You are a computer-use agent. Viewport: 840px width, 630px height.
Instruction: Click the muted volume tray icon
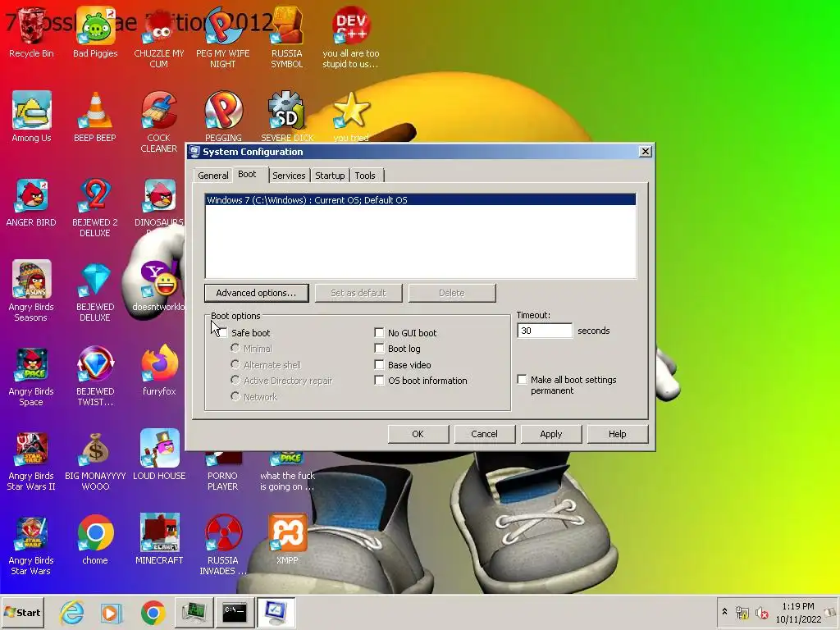click(x=761, y=612)
